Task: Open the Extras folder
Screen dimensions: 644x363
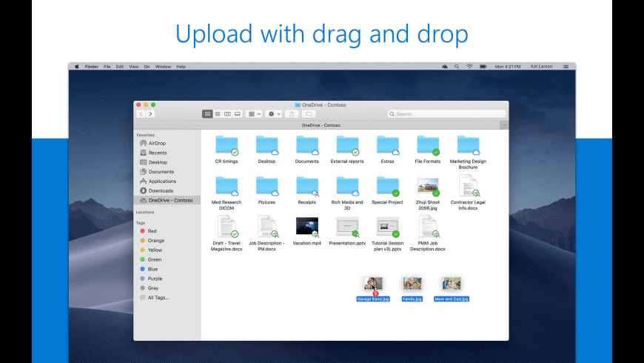Action: [388, 145]
